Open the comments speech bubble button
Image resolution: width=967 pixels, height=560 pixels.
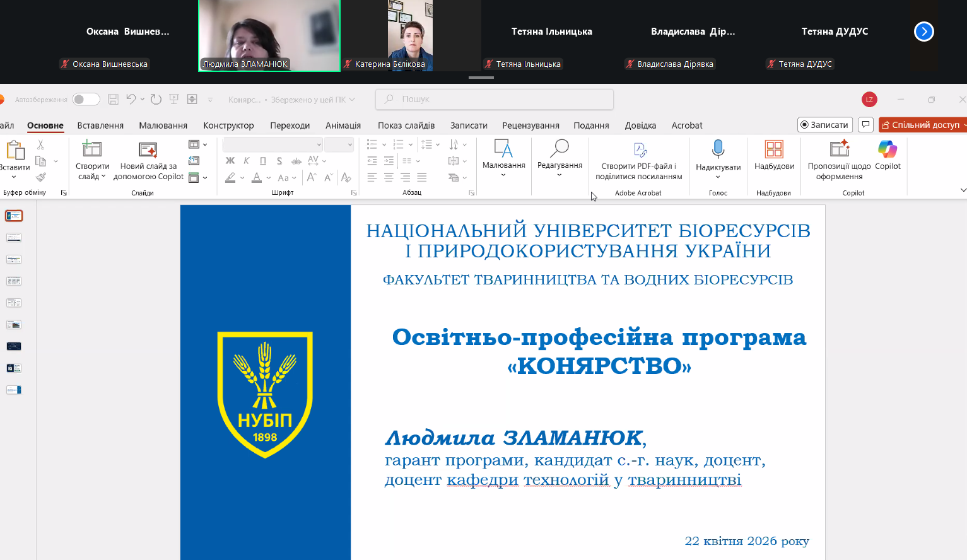click(x=865, y=125)
